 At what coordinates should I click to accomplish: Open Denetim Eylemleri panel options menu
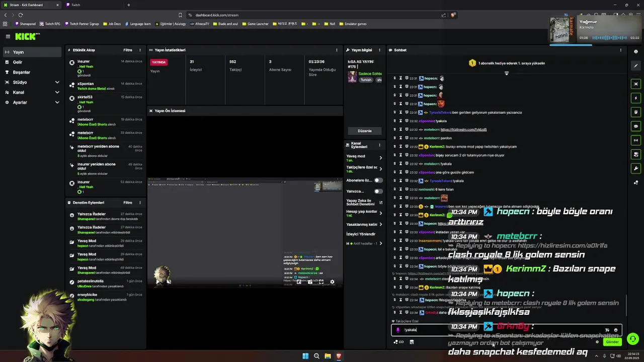click(140, 203)
